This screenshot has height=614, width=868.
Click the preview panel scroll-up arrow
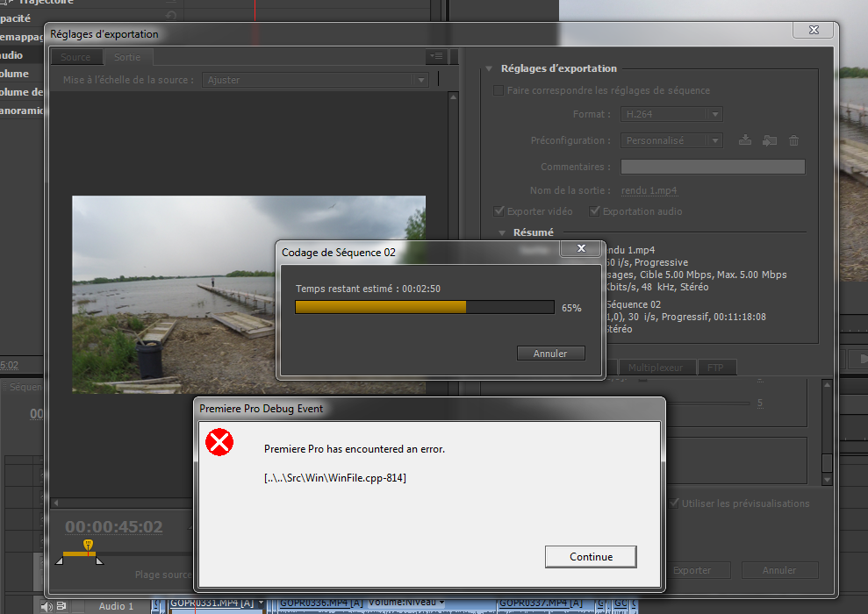click(454, 97)
